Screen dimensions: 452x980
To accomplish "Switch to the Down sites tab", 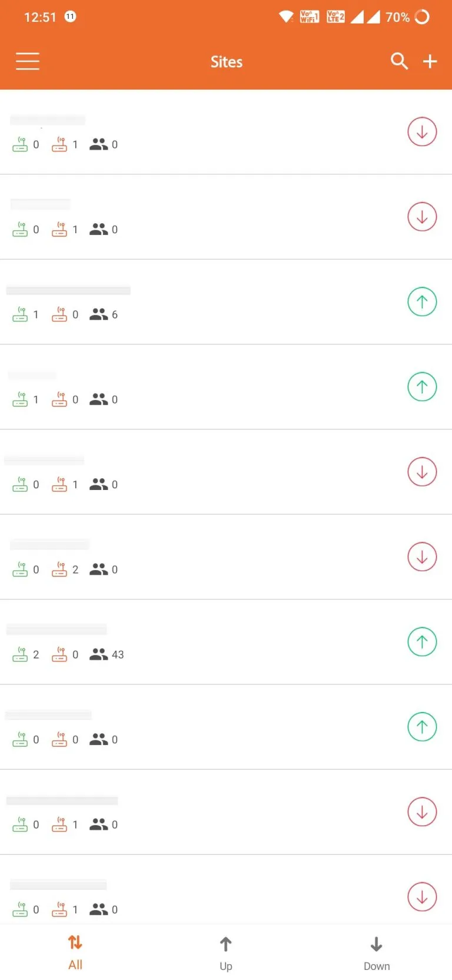I will (377, 952).
